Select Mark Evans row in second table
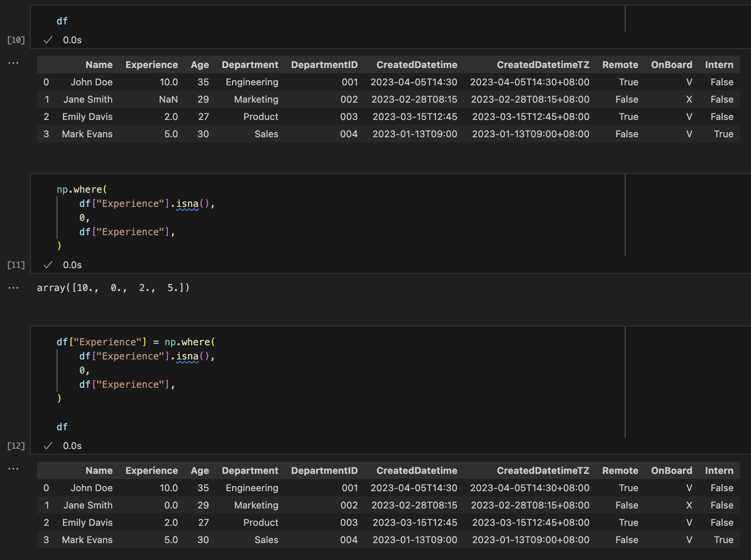 coord(388,540)
